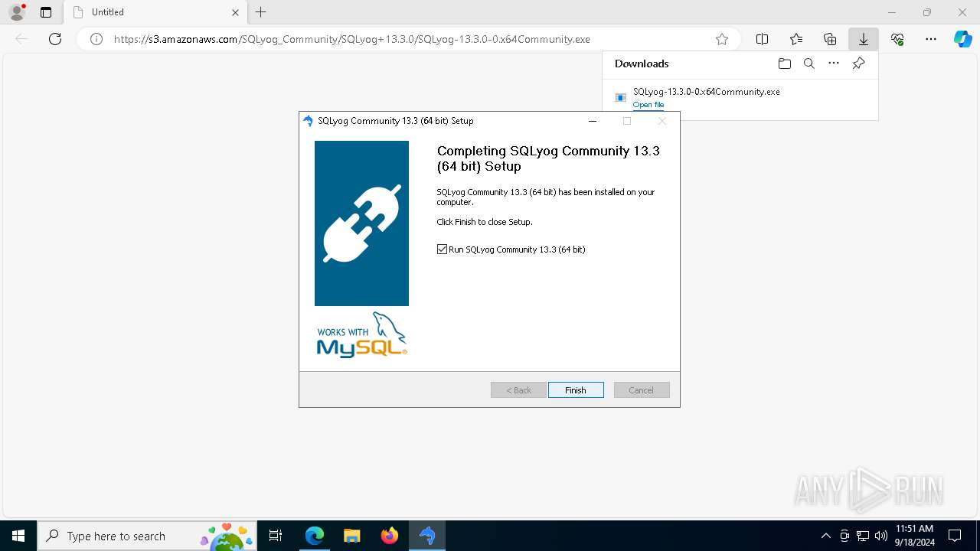Image resolution: width=980 pixels, height=551 pixels.
Task: Open Downloads panel more options
Action: [834, 64]
